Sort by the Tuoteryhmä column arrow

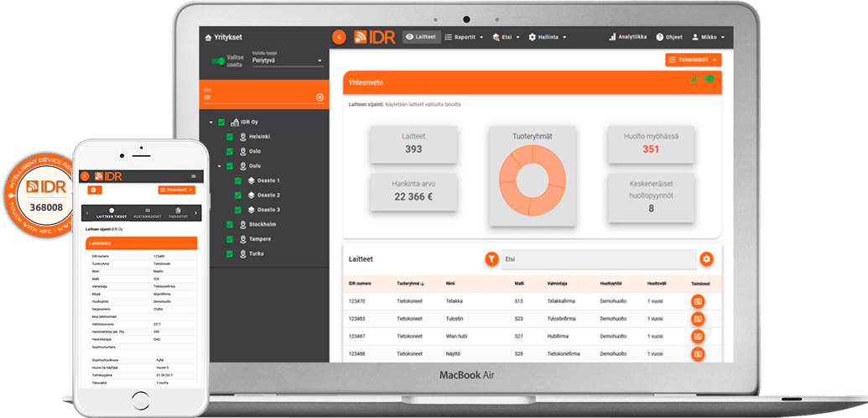click(x=423, y=284)
